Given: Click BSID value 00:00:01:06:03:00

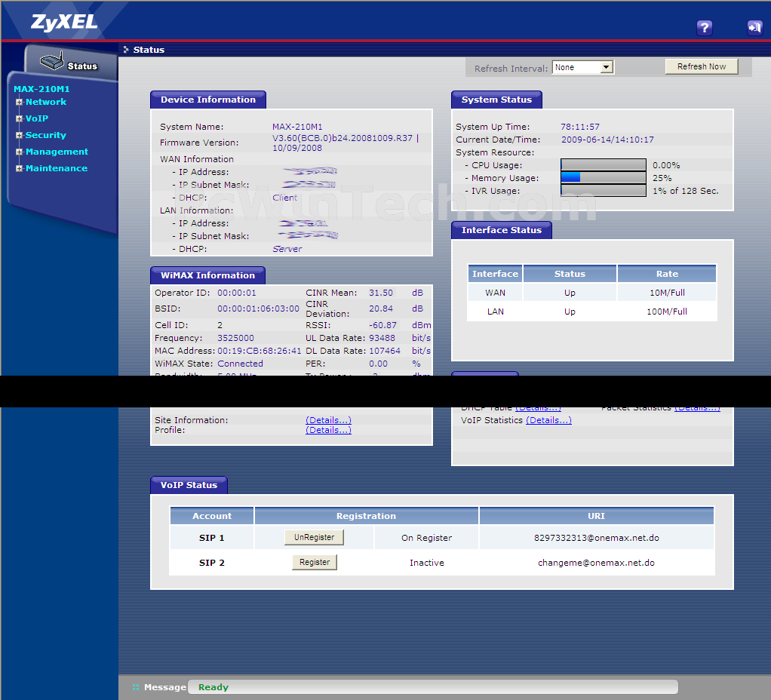Looking at the screenshot, I should [258, 309].
